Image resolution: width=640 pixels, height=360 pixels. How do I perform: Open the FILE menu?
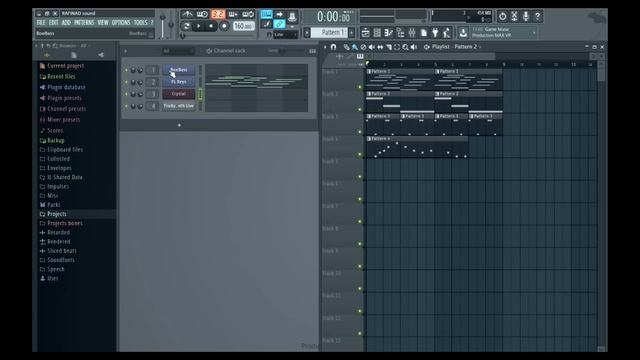tap(41, 22)
